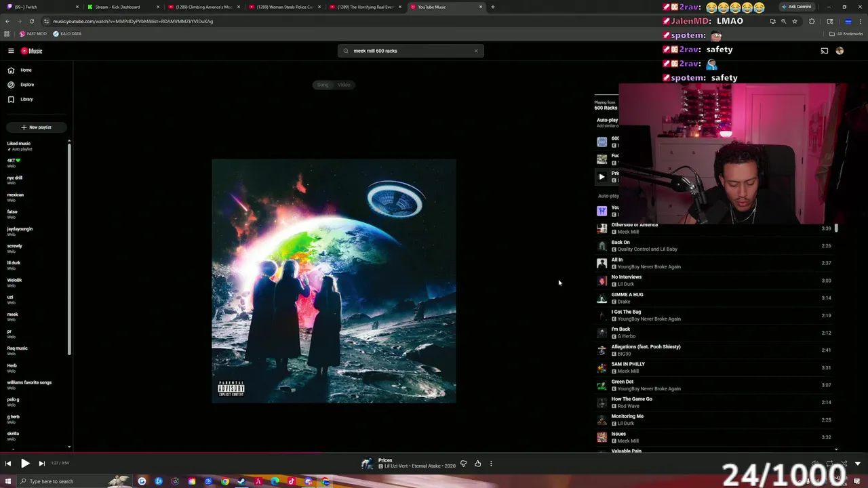Open the KALO DATA bookmark
This screenshot has height=488, width=868.
[x=66, y=34]
